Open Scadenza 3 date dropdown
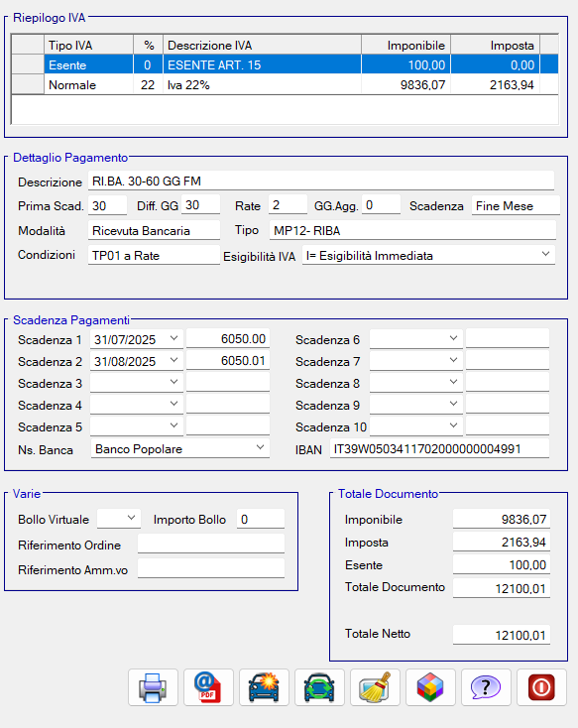The image size is (578, 728). [x=174, y=382]
